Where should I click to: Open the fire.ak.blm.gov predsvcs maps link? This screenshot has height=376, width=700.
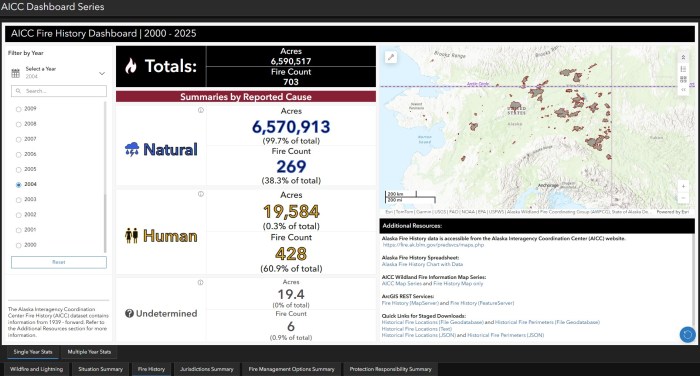(x=433, y=245)
